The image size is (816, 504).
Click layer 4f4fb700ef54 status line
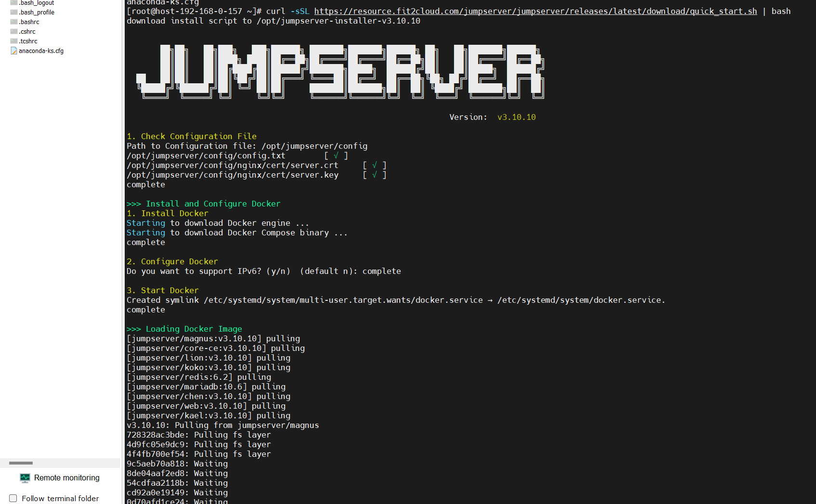coord(199,454)
